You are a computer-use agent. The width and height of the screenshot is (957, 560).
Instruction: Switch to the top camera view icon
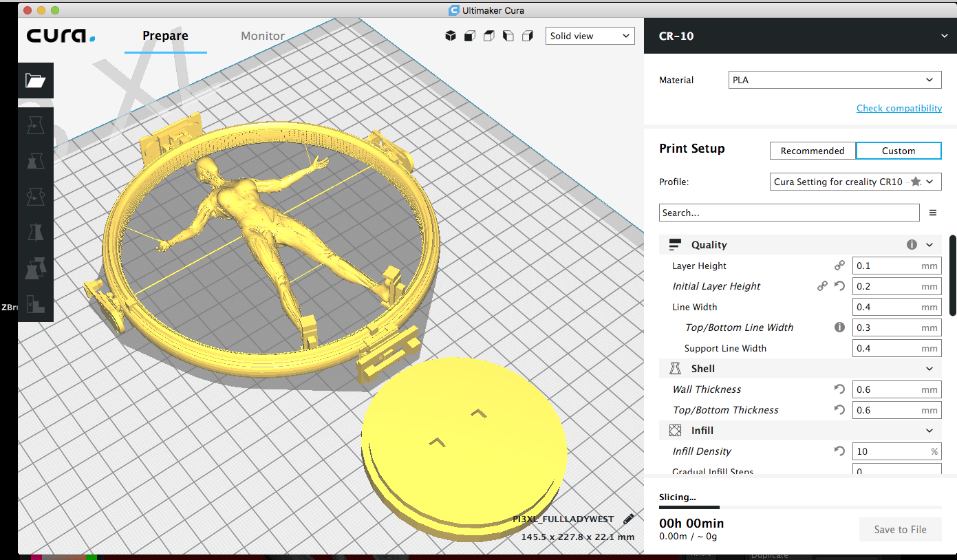pyautogui.click(x=489, y=36)
